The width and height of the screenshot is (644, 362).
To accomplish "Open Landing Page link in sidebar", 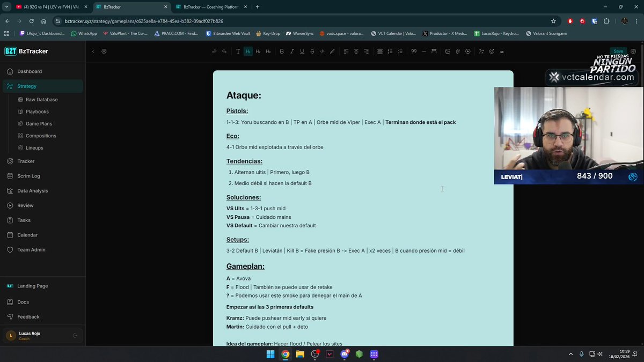I will tap(43, 286).
